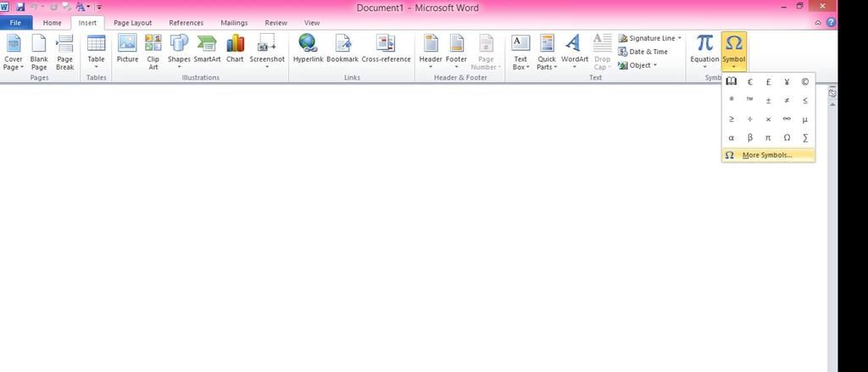Collapse the Symbol dropdown button
Viewport: 868px width, 372px height.
(x=733, y=53)
